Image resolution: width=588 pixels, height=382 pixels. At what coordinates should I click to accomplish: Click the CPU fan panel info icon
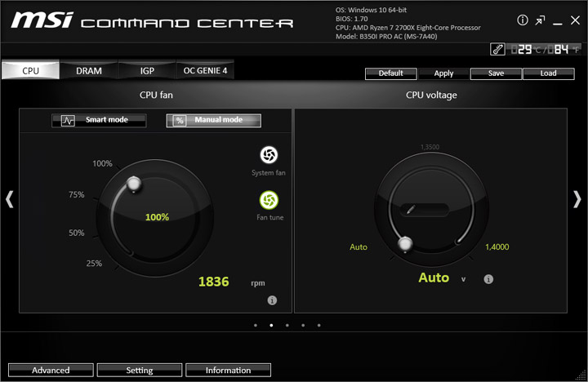(272, 300)
